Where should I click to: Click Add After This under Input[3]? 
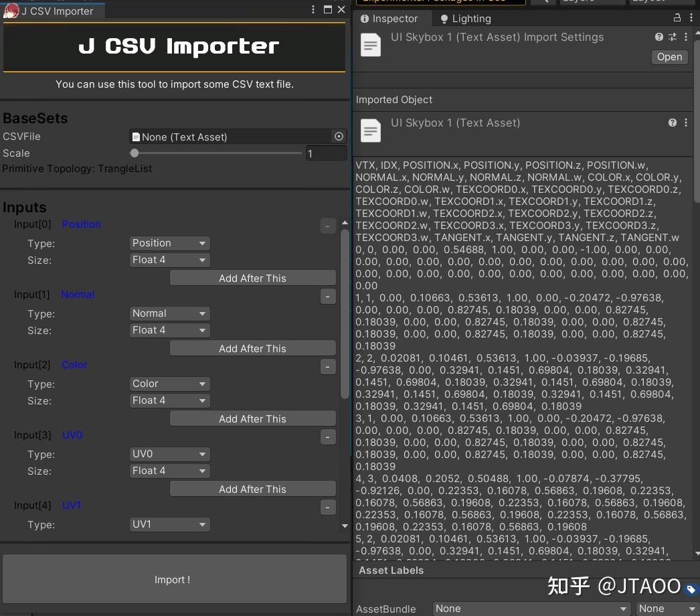[253, 489]
